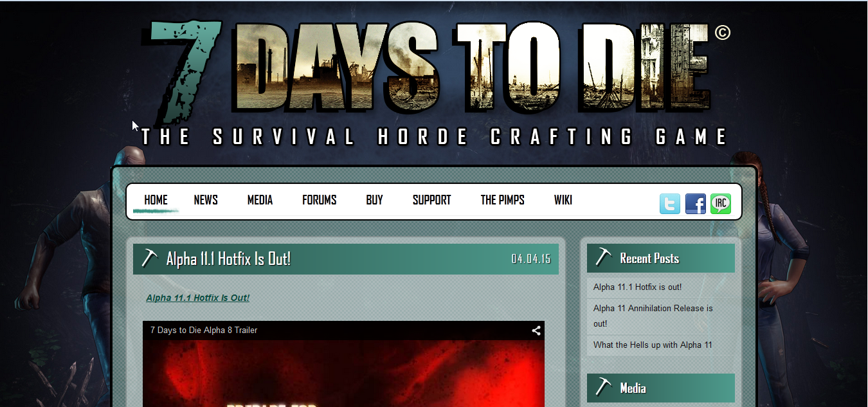Click 'The Survival Horde Crafting Game' tagline
The image size is (868, 407).
coord(435,137)
